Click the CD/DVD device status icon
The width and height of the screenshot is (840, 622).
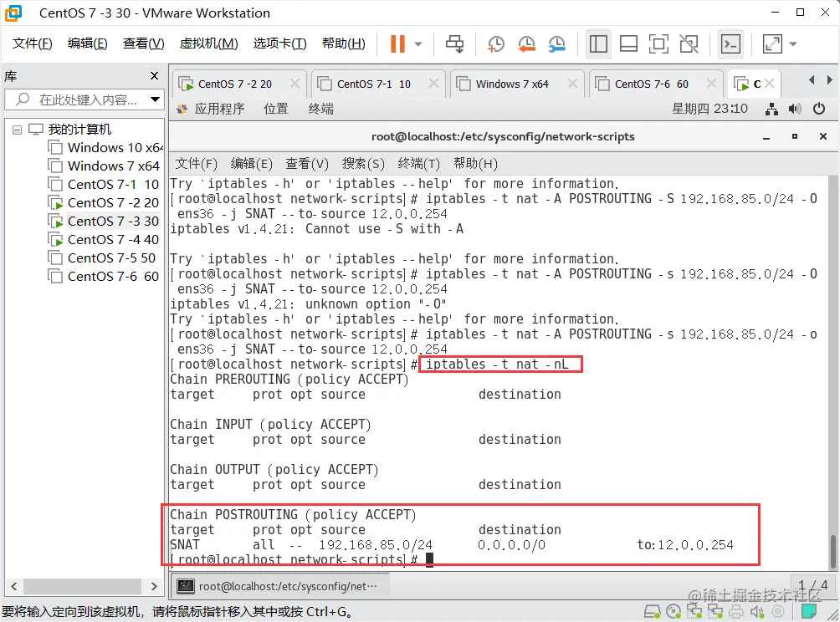674,611
